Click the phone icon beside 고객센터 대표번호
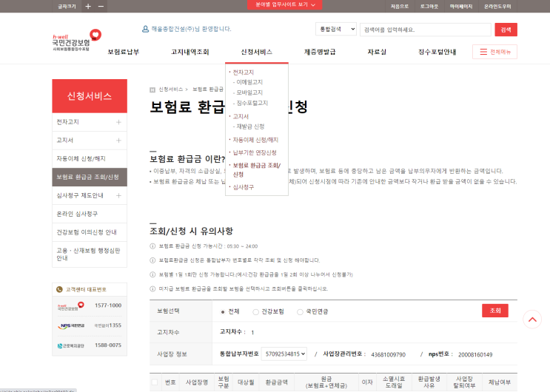 tap(60, 290)
